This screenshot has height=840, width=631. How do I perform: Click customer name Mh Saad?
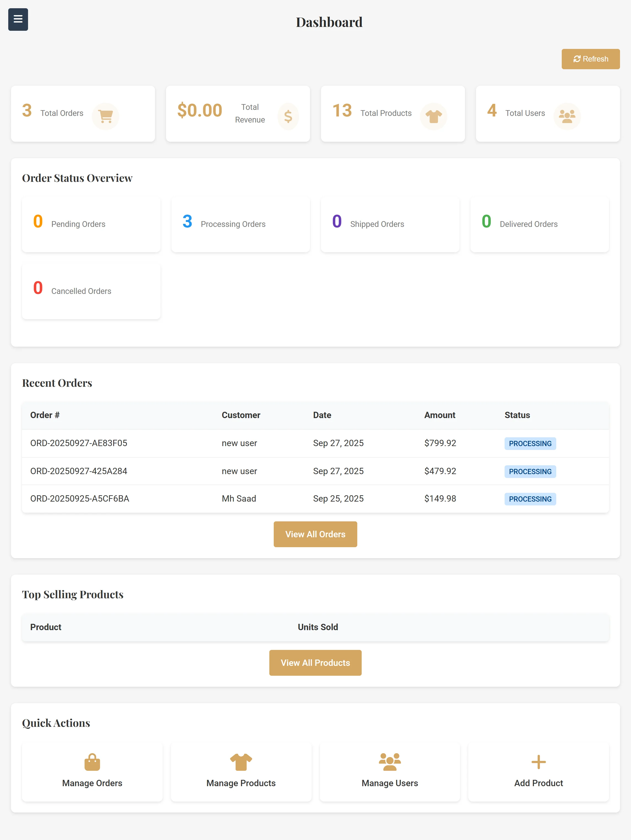pos(239,499)
